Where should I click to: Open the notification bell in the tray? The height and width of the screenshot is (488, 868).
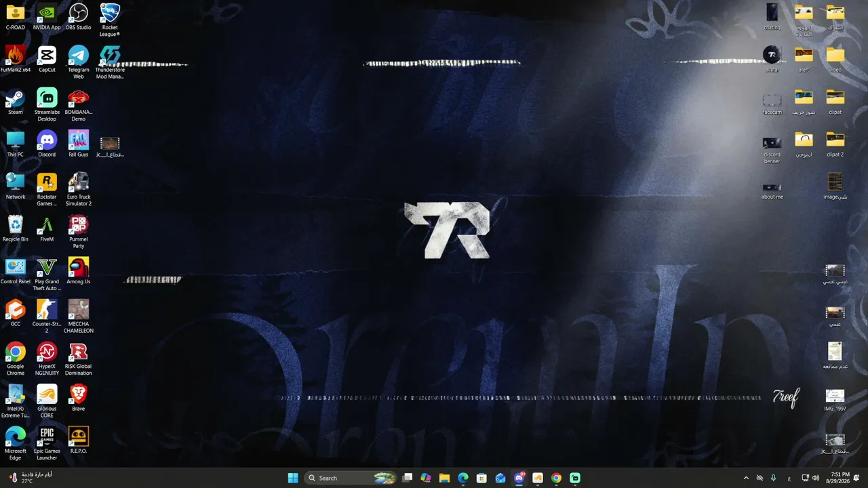pyautogui.click(x=857, y=478)
